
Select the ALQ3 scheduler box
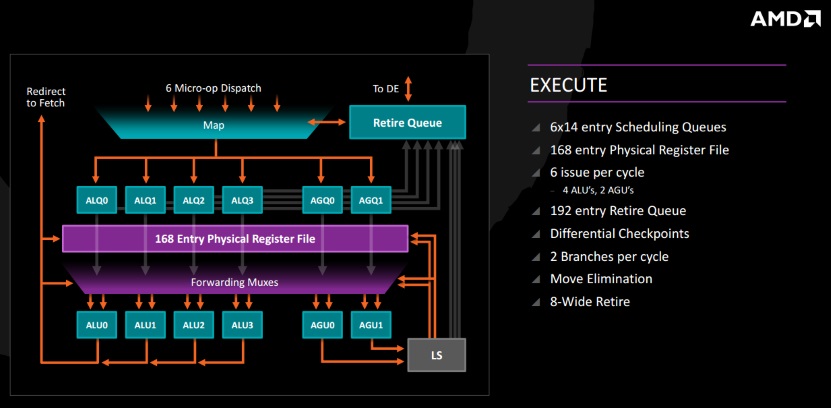(242, 200)
